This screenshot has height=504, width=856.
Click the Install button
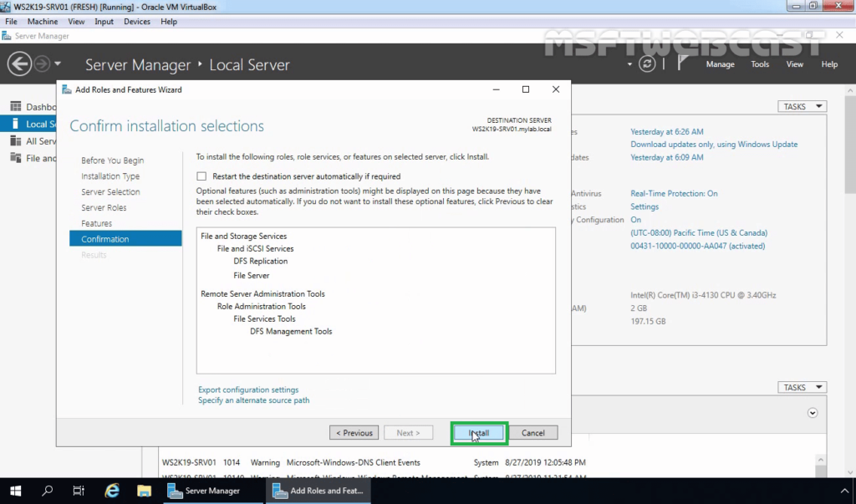[x=479, y=432]
